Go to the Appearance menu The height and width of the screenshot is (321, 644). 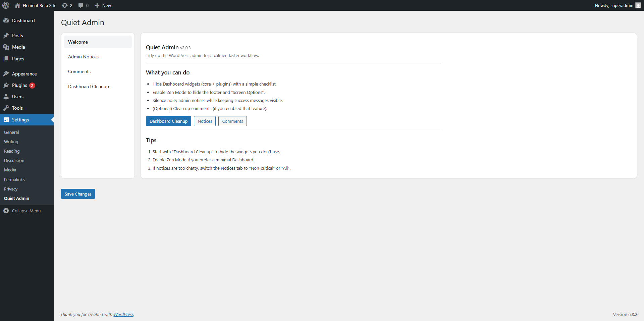click(27, 74)
